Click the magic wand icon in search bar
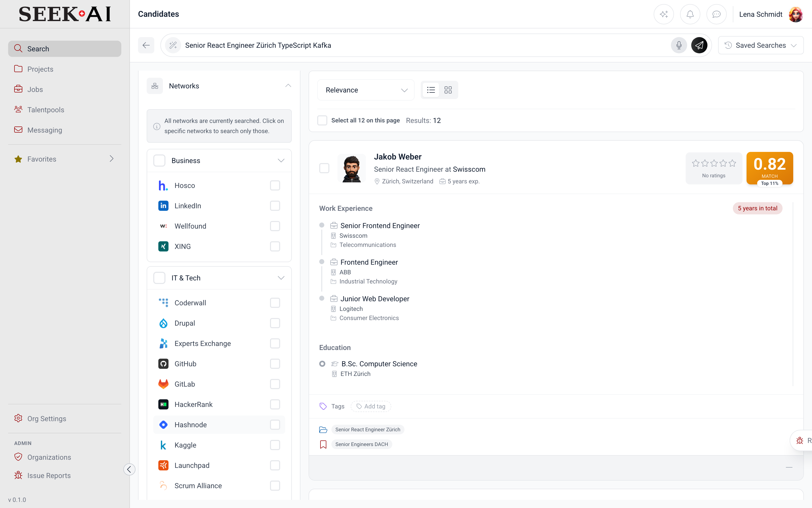The width and height of the screenshot is (812, 508). coord(173,45)
